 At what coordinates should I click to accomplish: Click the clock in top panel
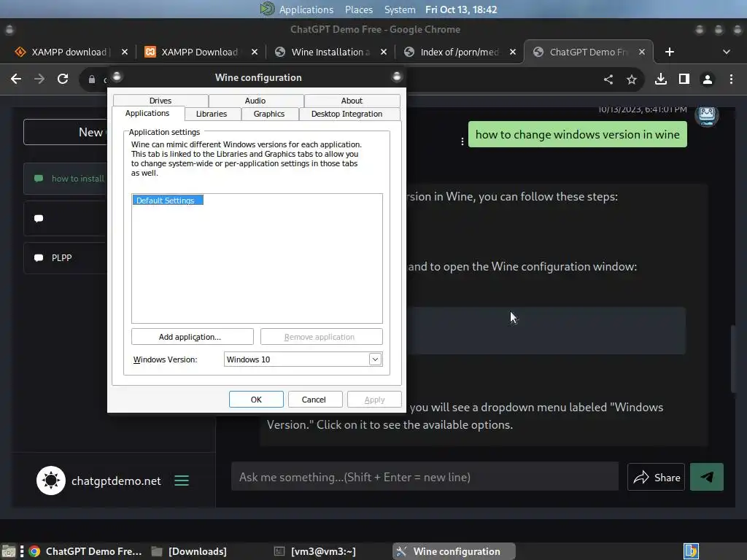click(461, 9)
